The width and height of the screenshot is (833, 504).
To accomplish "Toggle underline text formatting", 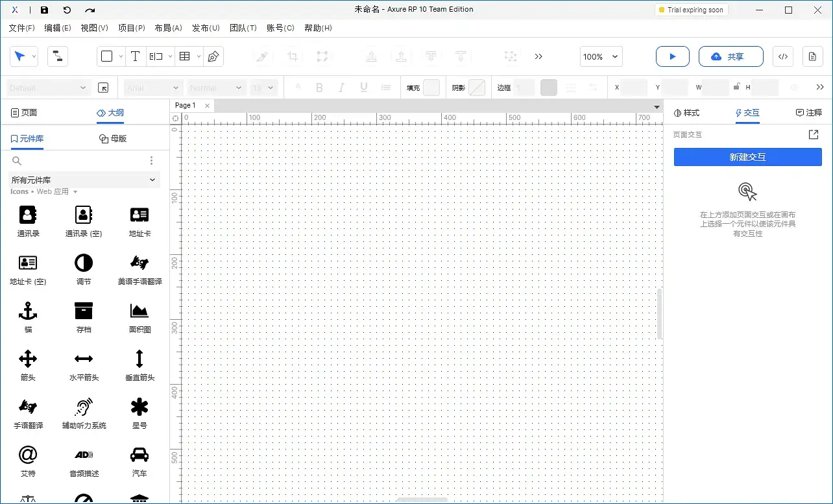I will point(363,87).
